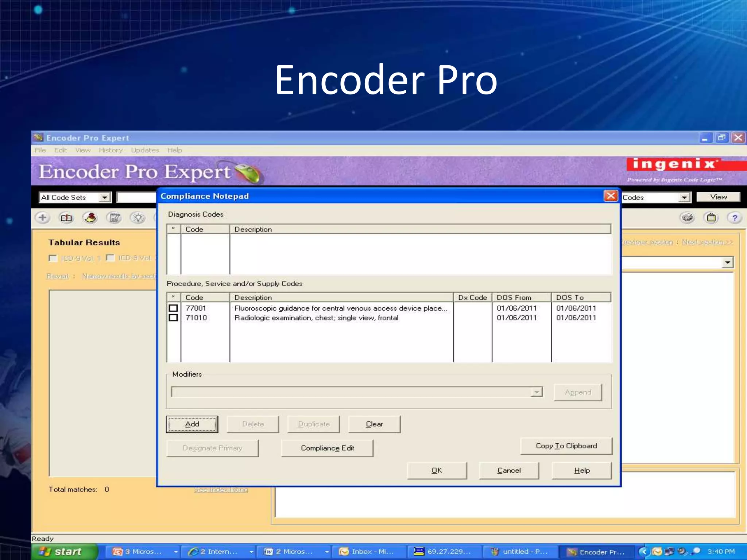The height and width of the screenshot is (560, 747).
Task: Click the taskbar clock showing 3:40 PM
Action: [721, 552]
